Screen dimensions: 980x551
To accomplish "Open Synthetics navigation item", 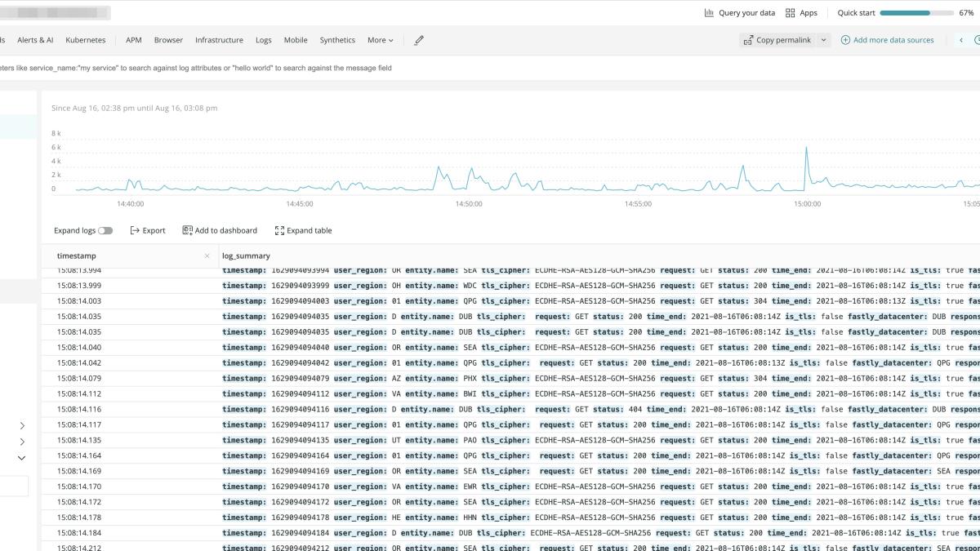I will (x=337, y=40).
